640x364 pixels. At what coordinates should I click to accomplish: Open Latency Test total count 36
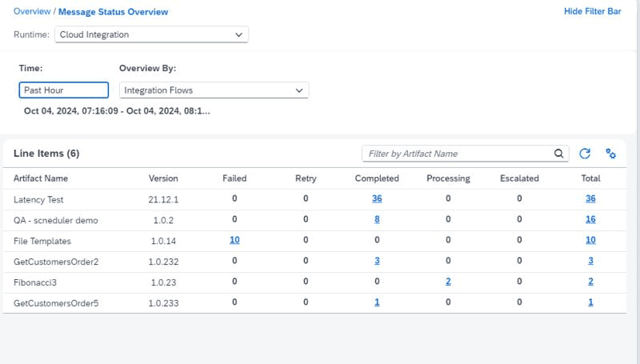coord(590,198)
